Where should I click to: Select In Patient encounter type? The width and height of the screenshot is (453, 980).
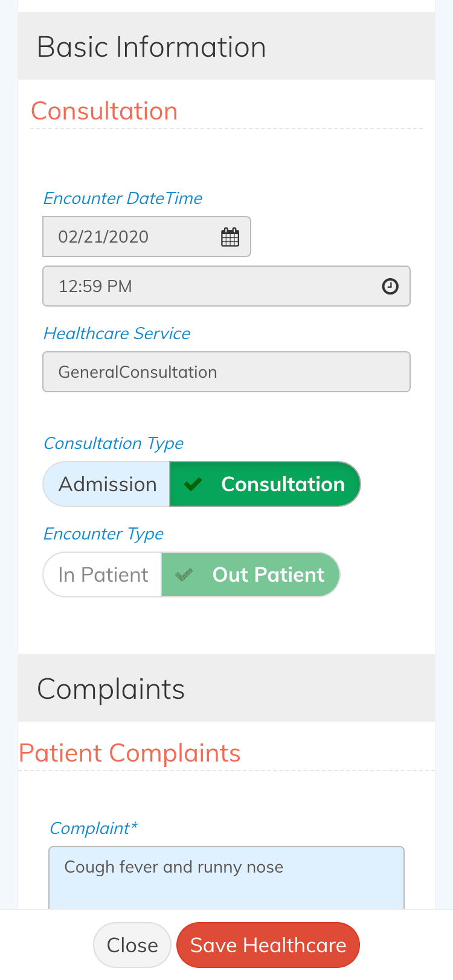coord(103,574)
